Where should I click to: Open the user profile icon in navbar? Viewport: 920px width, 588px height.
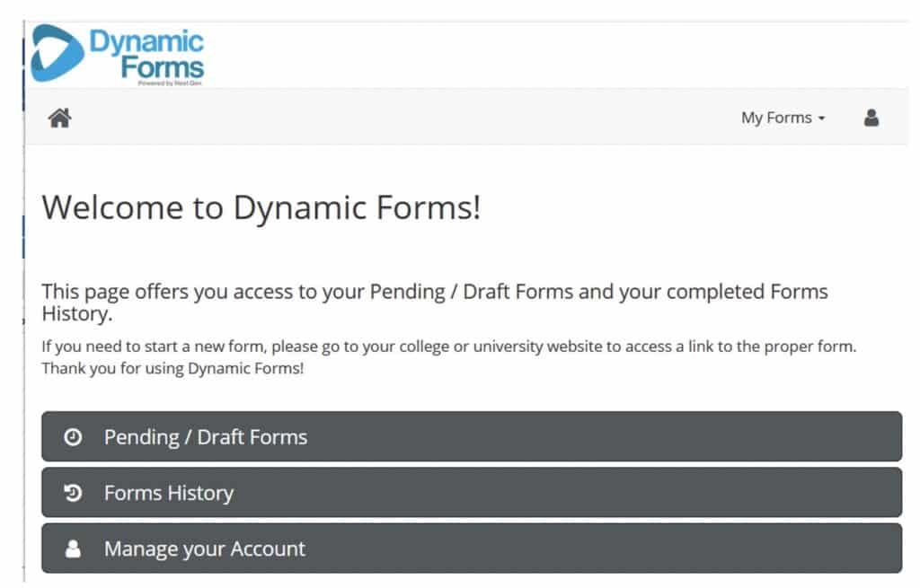pos(871,118)
